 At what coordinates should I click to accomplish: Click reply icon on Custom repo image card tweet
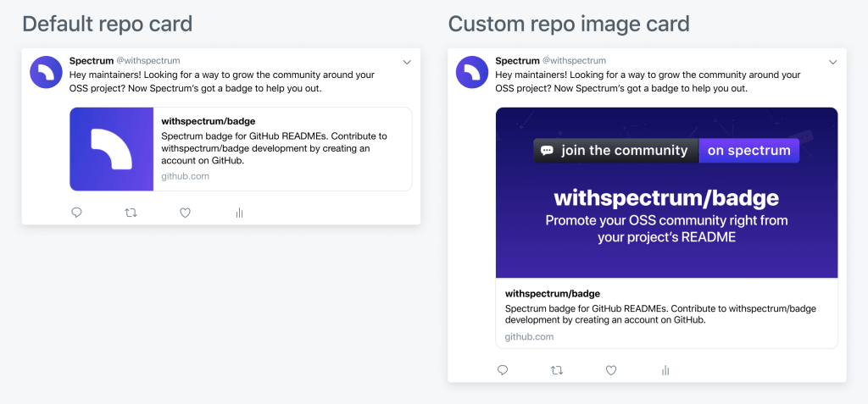(x=503, y=370)
